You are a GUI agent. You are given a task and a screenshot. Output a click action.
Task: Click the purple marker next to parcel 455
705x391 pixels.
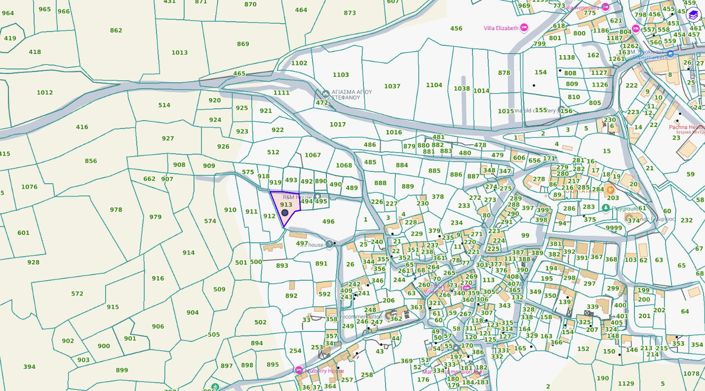coord(693,15)
